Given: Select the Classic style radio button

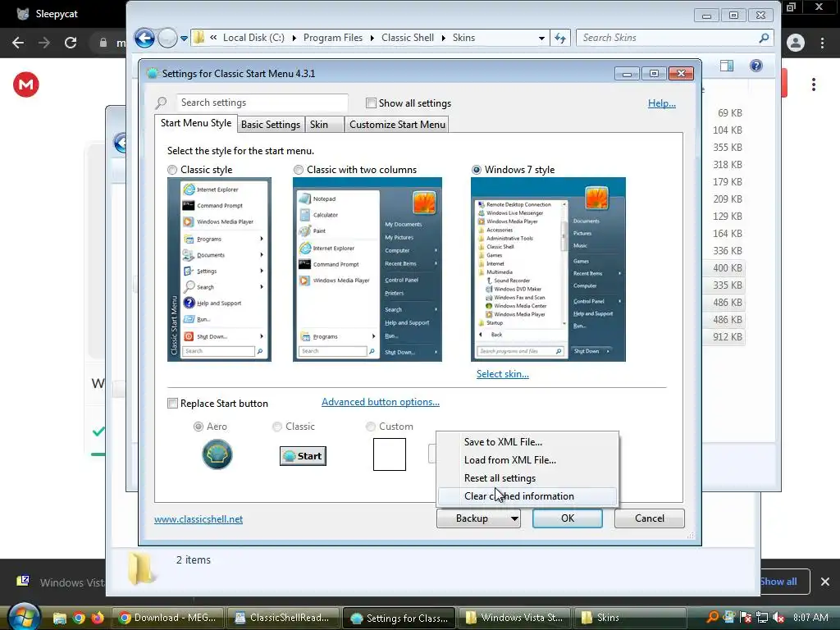Looking at the screenshot, I should tap(172, 170).
